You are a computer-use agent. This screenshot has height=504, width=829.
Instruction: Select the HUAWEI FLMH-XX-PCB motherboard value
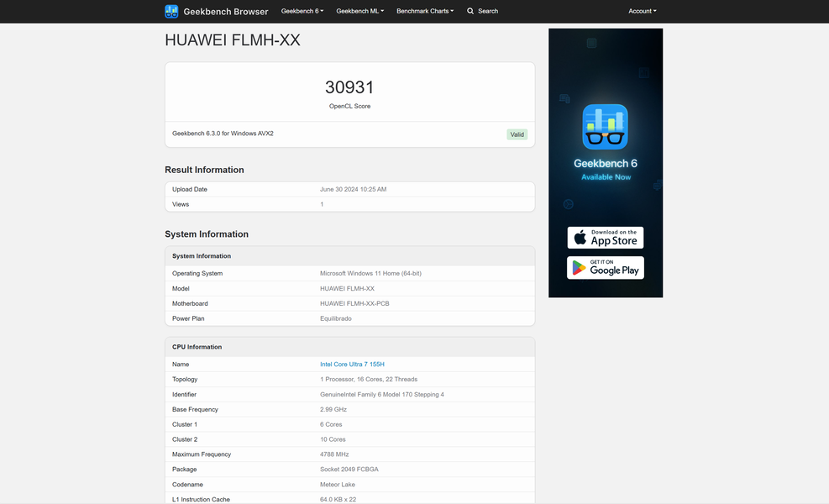tap(354, 303)
